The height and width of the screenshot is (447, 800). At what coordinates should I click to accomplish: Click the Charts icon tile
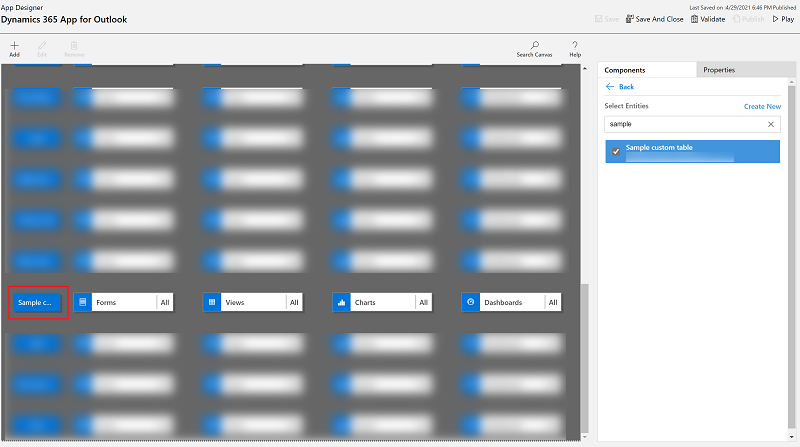(x=341, y=302)
